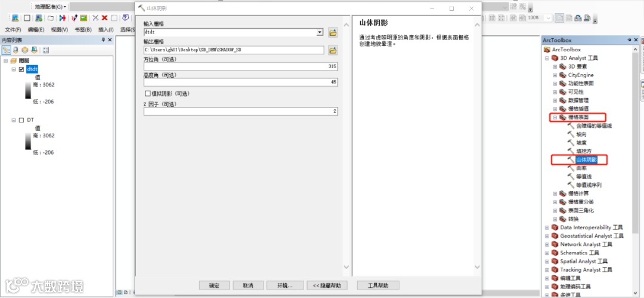This screenshot has width=644, height=298.
Task: Select 等值线序列 tool
Action: 589,185
